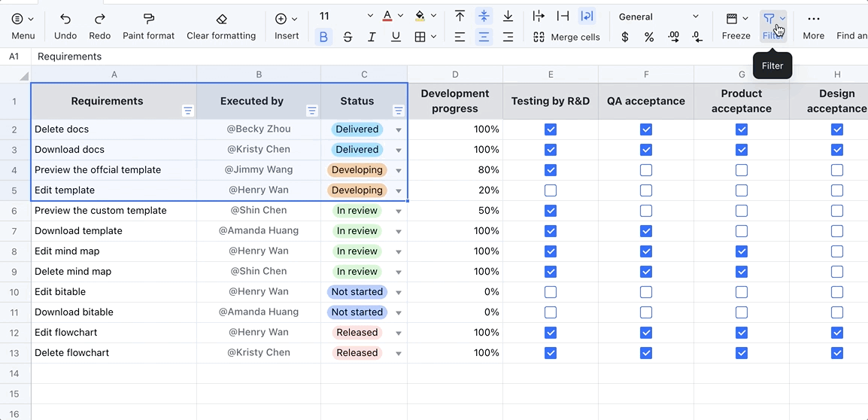Select the Paint format tool
This screenshot has height=420, width=868.
tap(148, 19)
